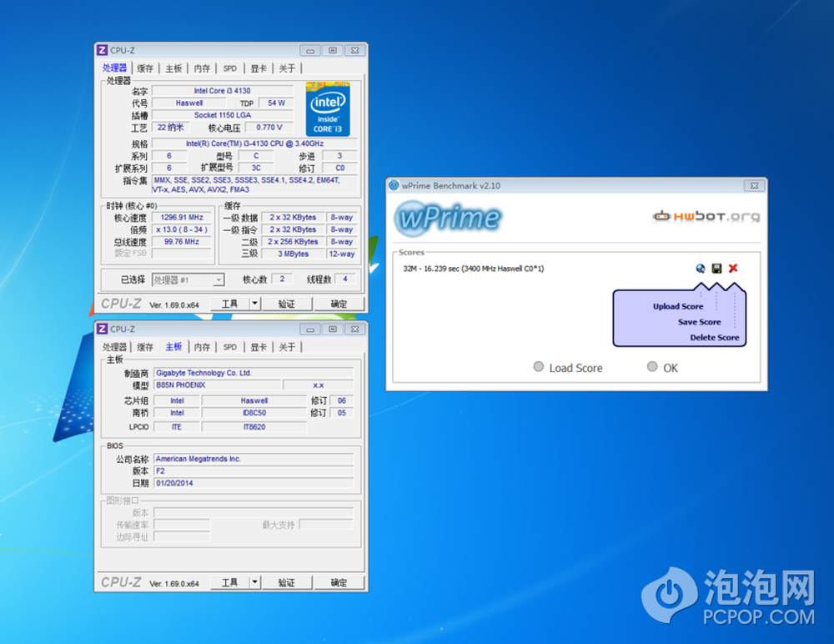Click the LPCIO model 'IT8620'
This screenshot has height=644, width=834.
pos(254,427)
